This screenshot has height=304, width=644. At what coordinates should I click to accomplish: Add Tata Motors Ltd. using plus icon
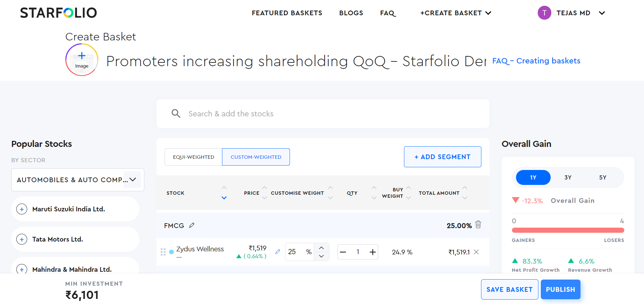point(22,240)
